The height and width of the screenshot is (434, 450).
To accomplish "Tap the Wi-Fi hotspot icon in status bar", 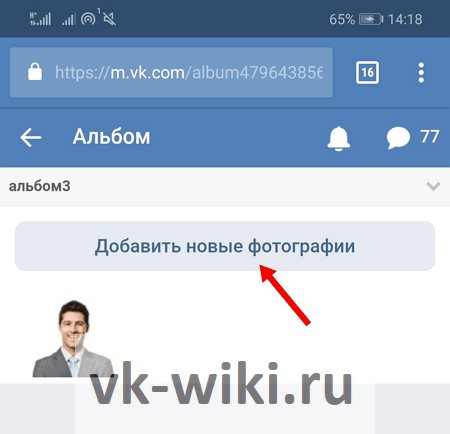I will (89, 18).
